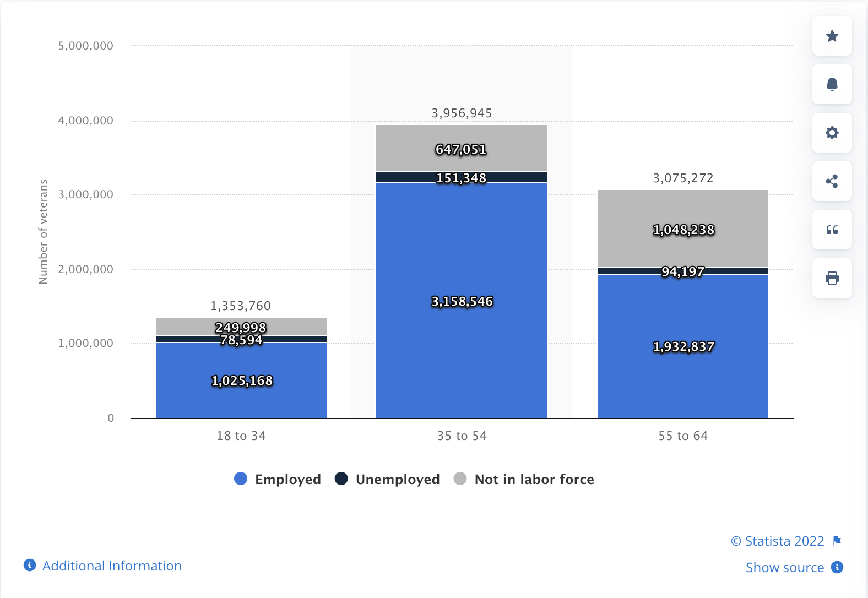Click the Number of veterans axis title
Viewport: 868px width, 598px height.
point(43,232)
